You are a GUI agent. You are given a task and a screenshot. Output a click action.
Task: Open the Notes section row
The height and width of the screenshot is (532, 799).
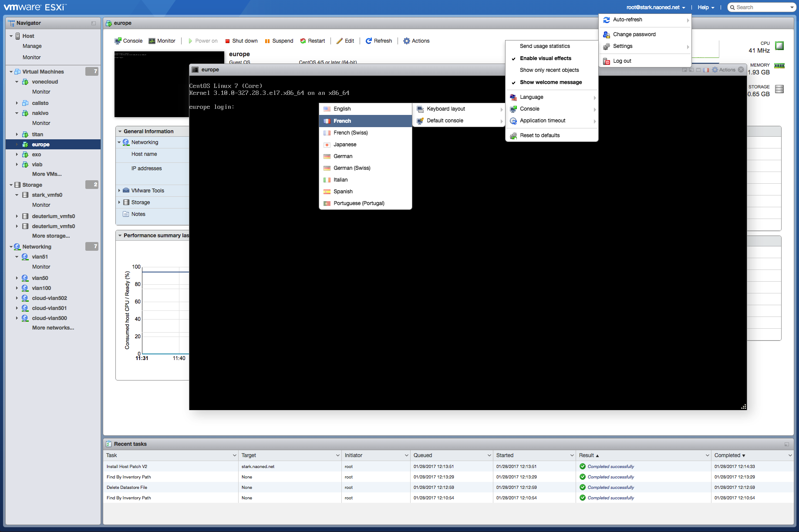(x=152, y=214)
